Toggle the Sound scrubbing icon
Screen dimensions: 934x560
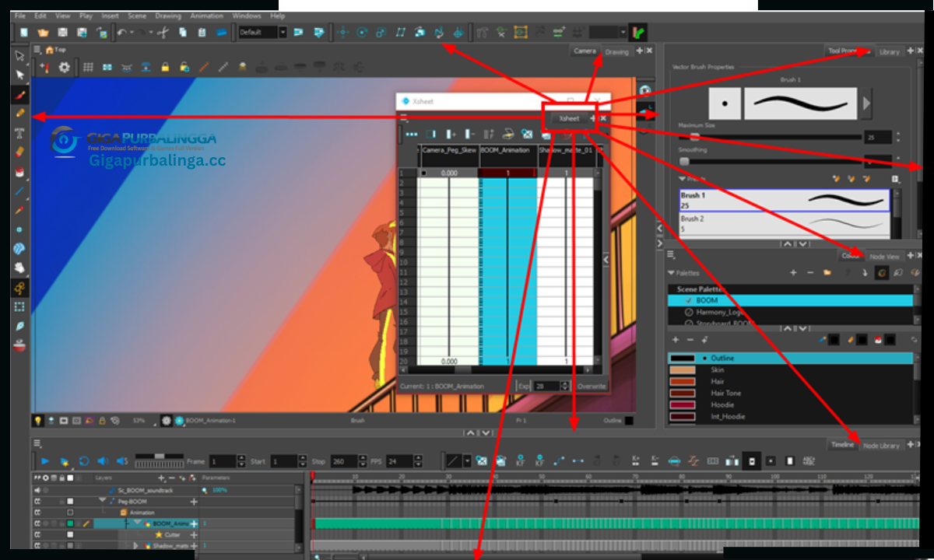pyautogui.click(x=122, y=461)
